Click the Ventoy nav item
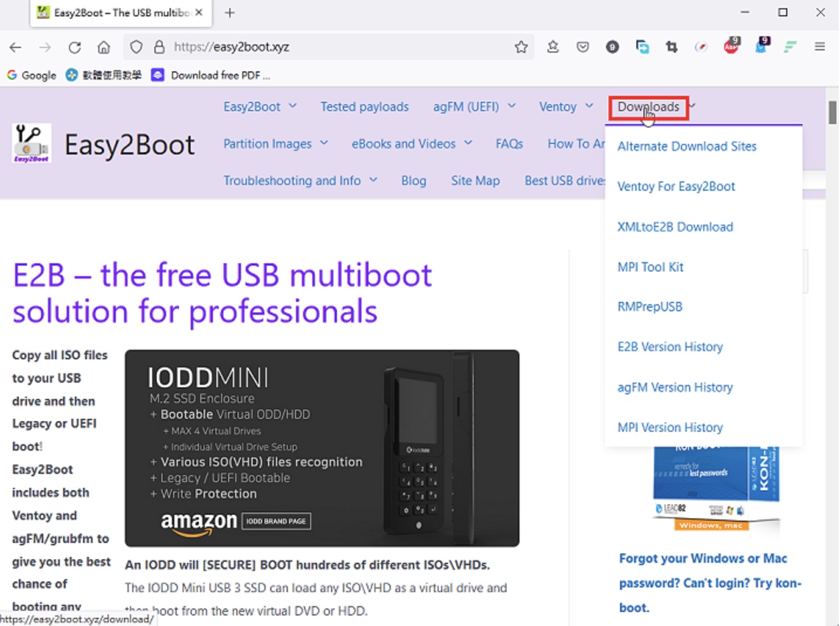This screenshot has height=626, width=840. pyautogui.click(x=558, y=107)
